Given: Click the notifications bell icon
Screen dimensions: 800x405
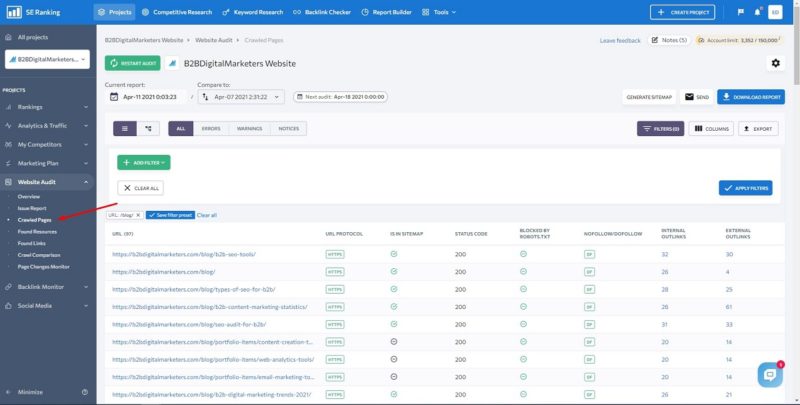Looking at the screenshot, I should click(757, 12).
